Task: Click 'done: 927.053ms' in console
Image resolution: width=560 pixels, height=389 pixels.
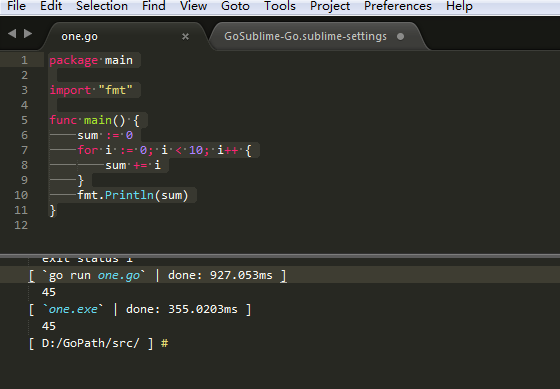Action: 220,275
